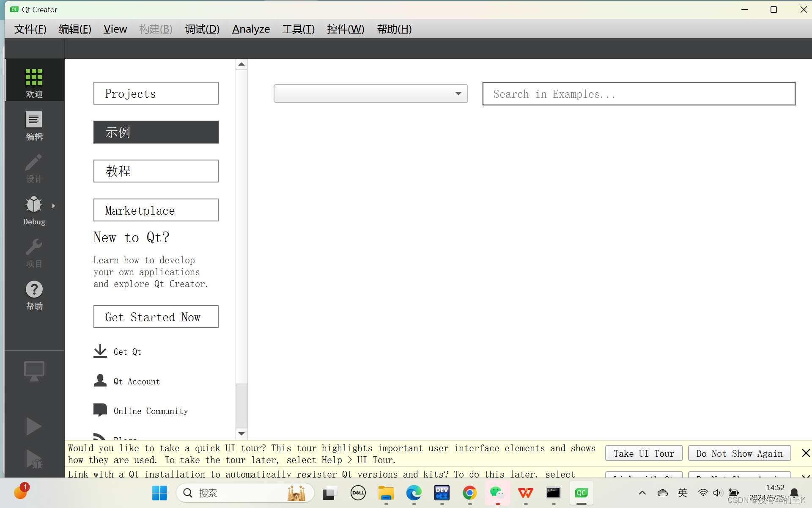Open the Marketplace section
The width and height of the screenshot is (812, 508).
coord(156,210)
